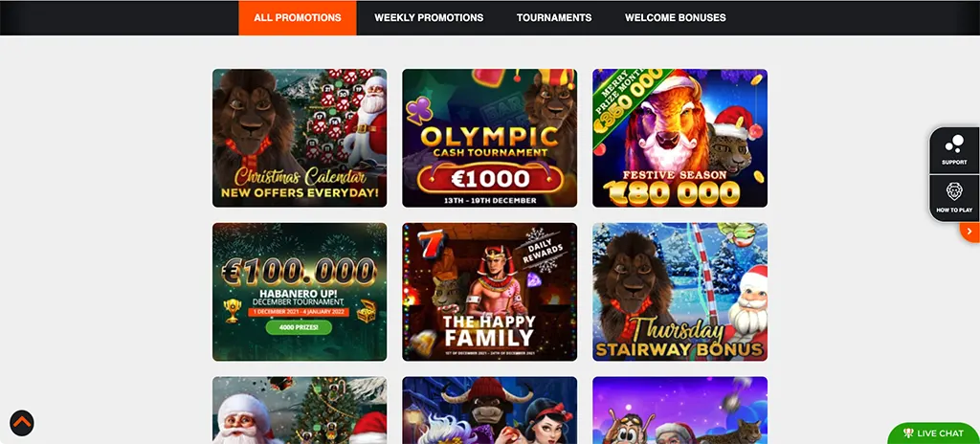
Task: Open the Habanero Up December Tournament card
Action: click(300, 292)
